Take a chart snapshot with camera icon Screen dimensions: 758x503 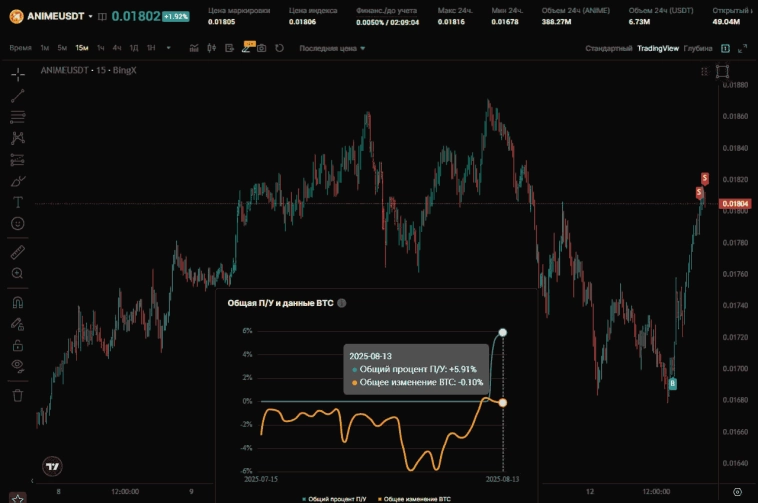[x=261, y=48]
